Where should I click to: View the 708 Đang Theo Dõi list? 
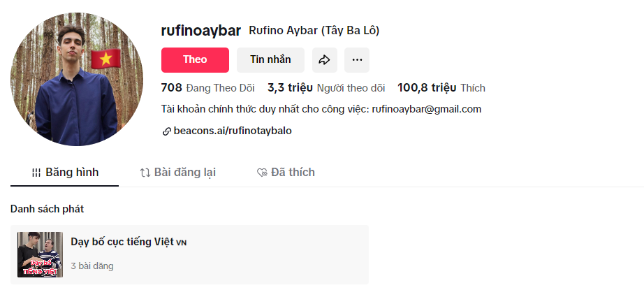point(207,88)
